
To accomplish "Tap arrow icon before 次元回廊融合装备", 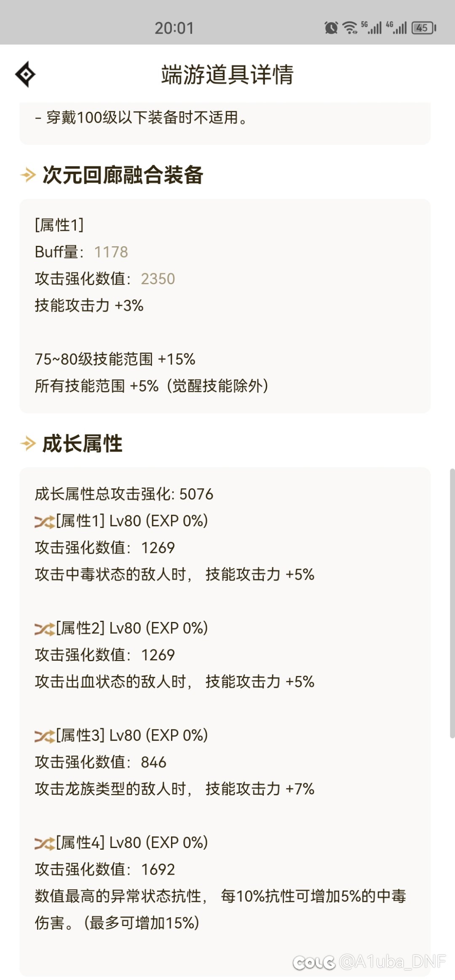I will pos(28,175).
